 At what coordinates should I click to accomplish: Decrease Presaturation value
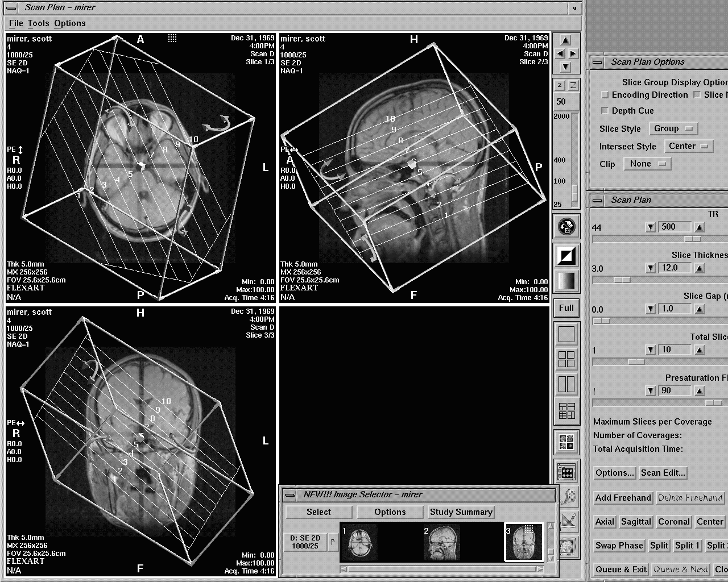click(x=651, y=390)
